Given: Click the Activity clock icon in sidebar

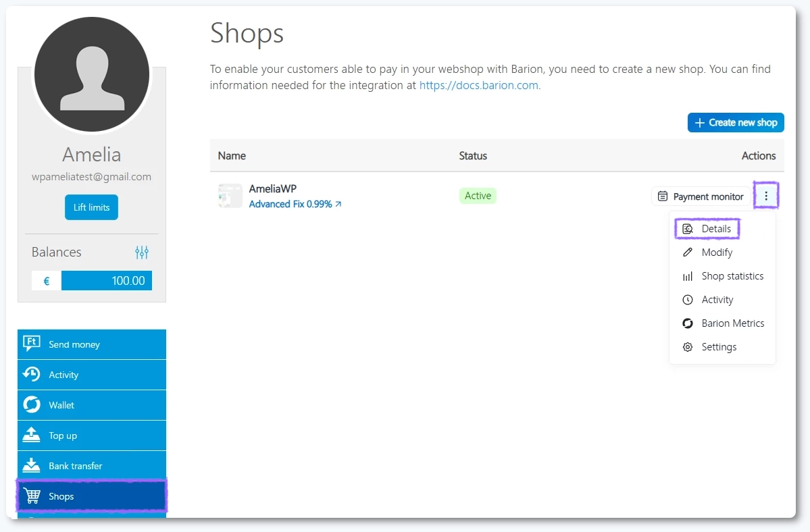Looking at the screenshot, I should click(x=32, y=375).
